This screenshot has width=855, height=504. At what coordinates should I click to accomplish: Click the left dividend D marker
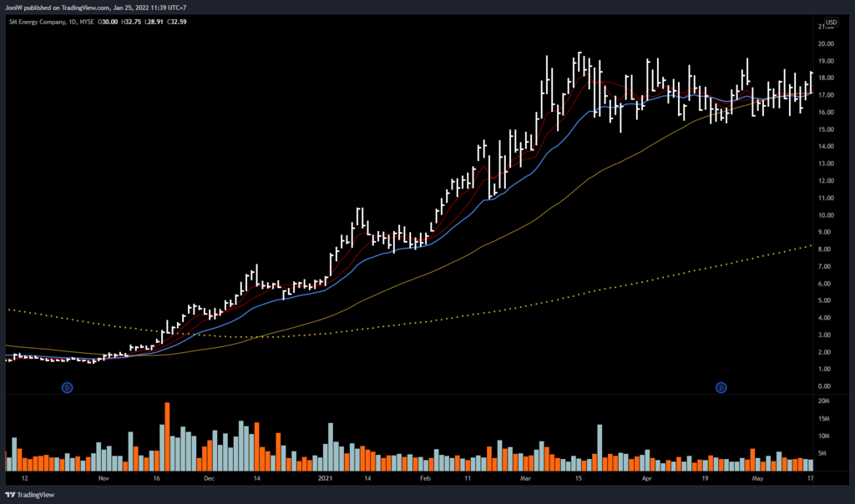pyautogui.click(x=67, y=387)
